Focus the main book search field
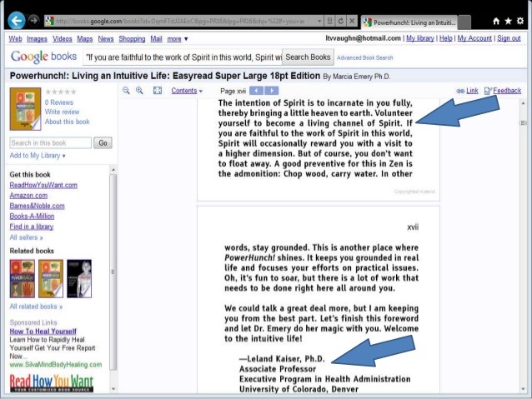This screenshot has height=399, width=532. 183,57
